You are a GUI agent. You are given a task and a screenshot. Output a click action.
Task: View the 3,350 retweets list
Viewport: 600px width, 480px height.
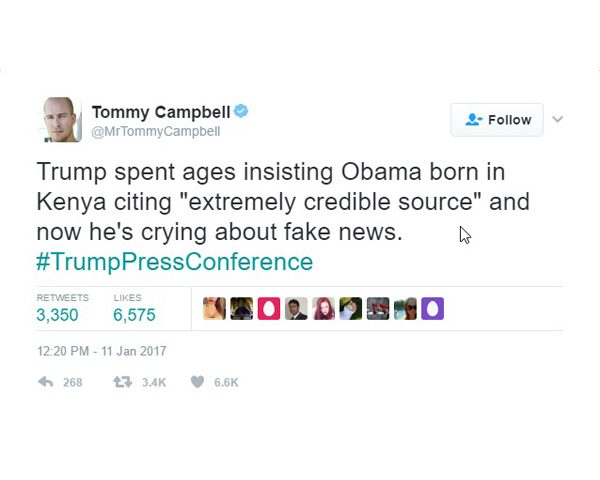pyautogui.click(x=57, y=315)
